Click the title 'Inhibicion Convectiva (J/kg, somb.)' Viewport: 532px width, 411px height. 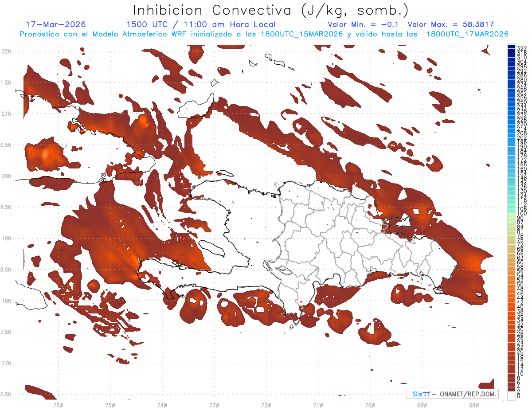coord(270,10)
